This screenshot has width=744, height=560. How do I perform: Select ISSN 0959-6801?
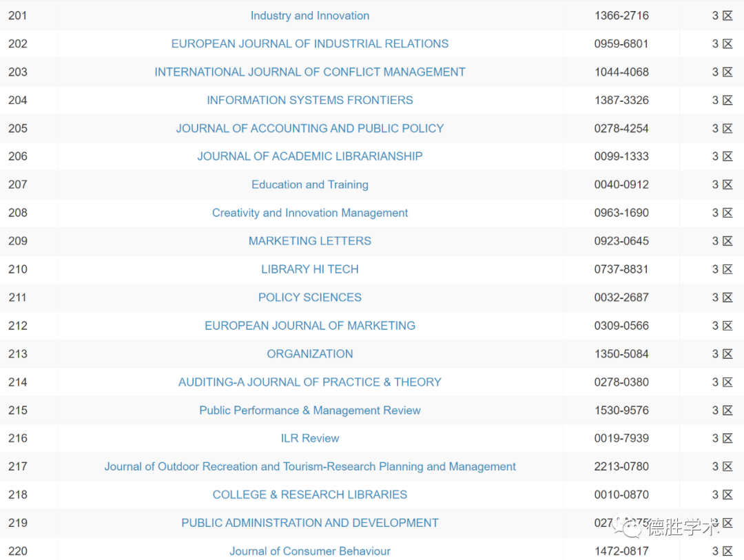point(621,43)
